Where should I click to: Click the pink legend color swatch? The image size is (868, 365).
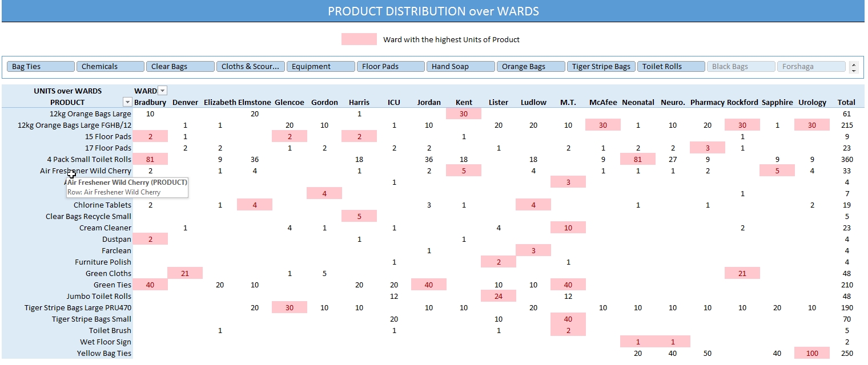[x=359, y=39]
